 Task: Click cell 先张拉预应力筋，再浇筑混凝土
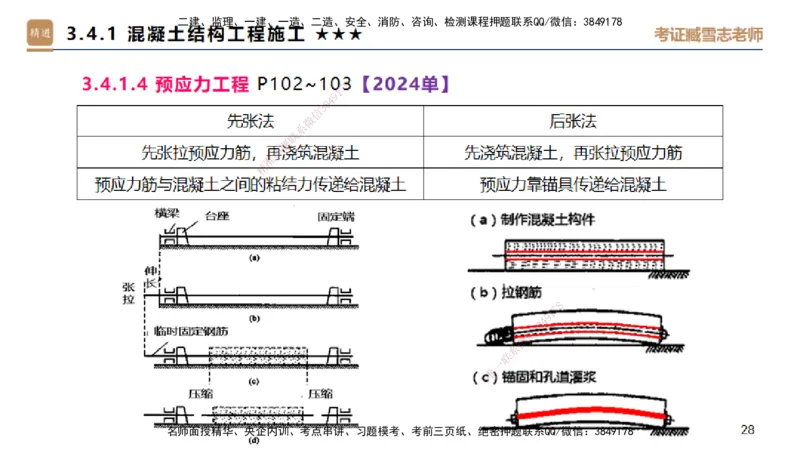coord(250,153)
